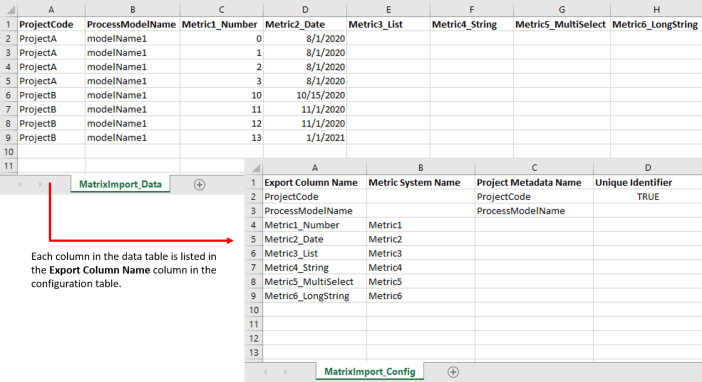
Task: Click the date cell 10/15/2020
Action: [305, 95]
